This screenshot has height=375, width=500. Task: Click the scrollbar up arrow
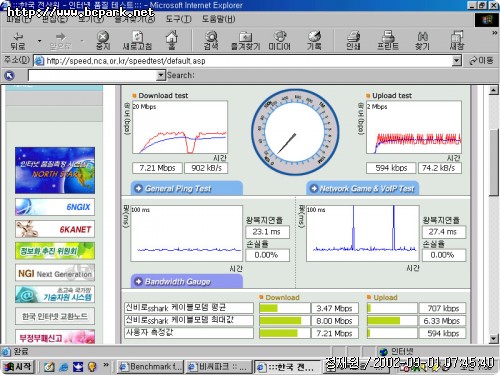(x=494, y=90)
